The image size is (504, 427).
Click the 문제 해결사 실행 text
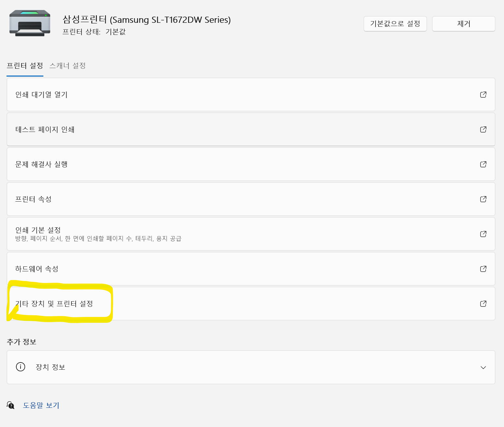pyautogui.click(x=41, y=164)
